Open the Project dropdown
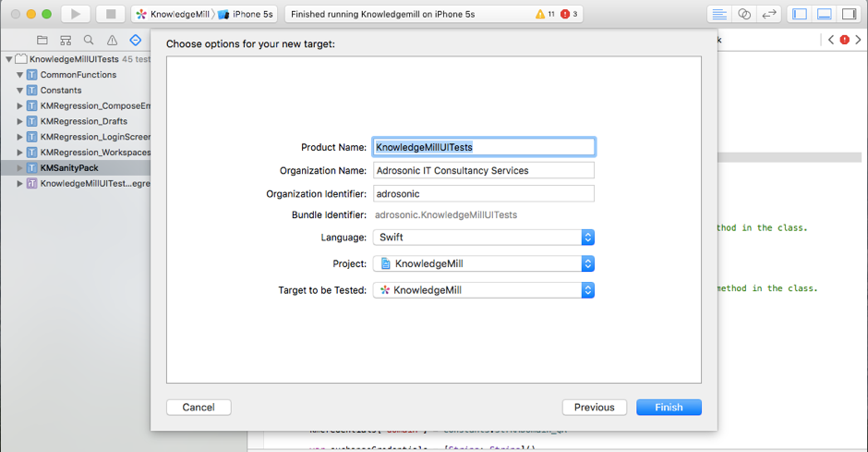 pyautogui.click(x=483, y=263)
